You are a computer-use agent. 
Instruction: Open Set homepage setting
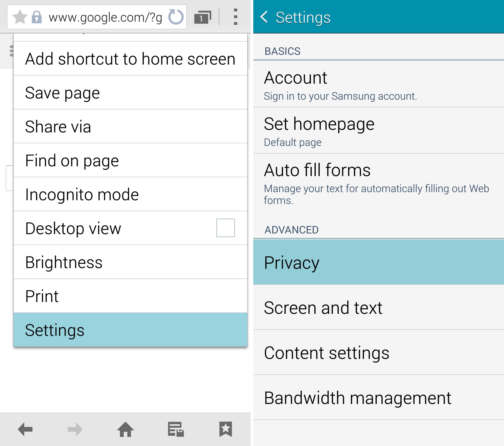(378, 131)
